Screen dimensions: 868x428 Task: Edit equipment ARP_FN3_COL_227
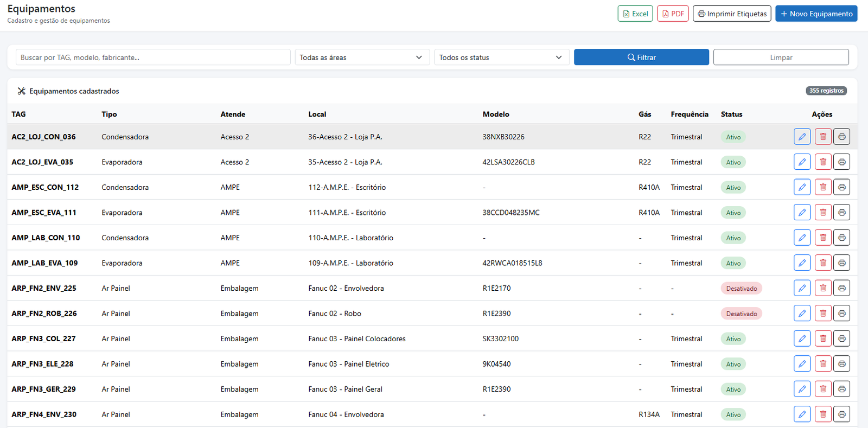pyautogui.click(x=802, y=338)
